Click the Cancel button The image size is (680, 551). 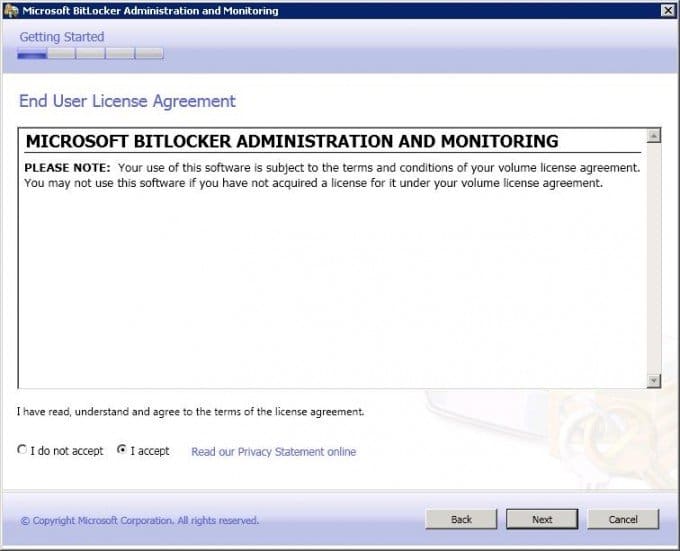pyautogui.click(x=623, y=519)
